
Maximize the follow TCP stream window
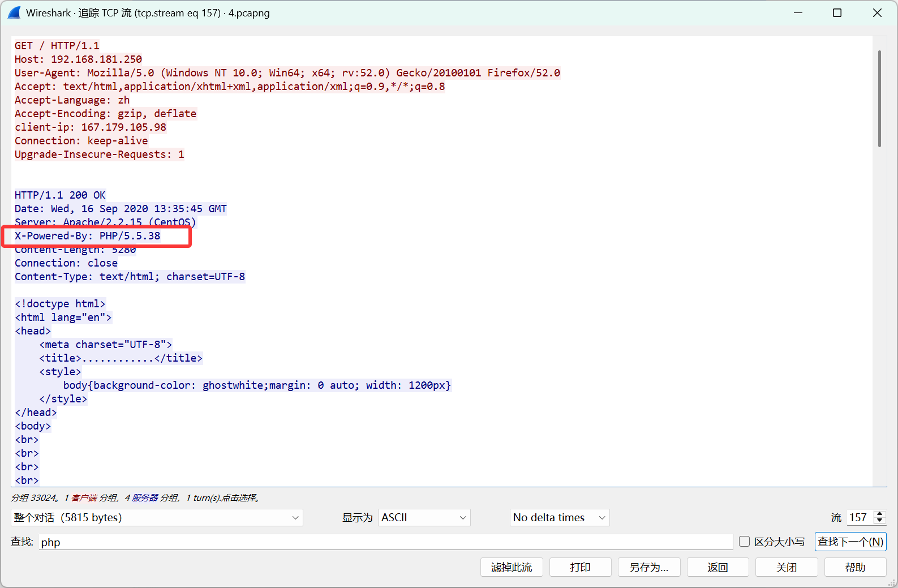coord(837,12)
